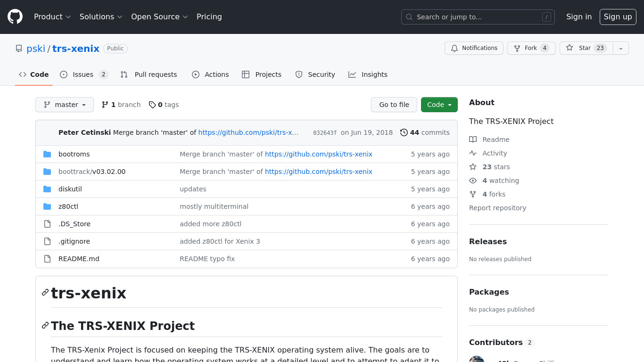Open the green Code dropdown
Screen dimensions: 644x362
(x=439, y=105)
